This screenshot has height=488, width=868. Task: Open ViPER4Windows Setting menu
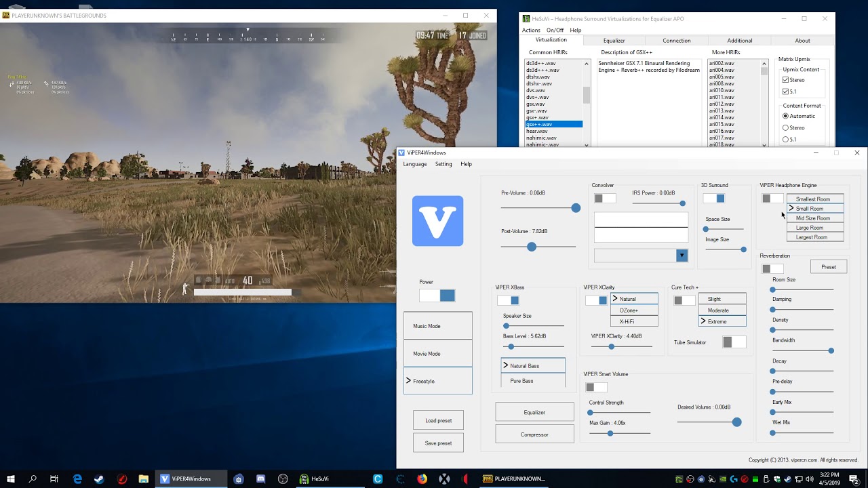pyautogui.click(x=443, y=164)
